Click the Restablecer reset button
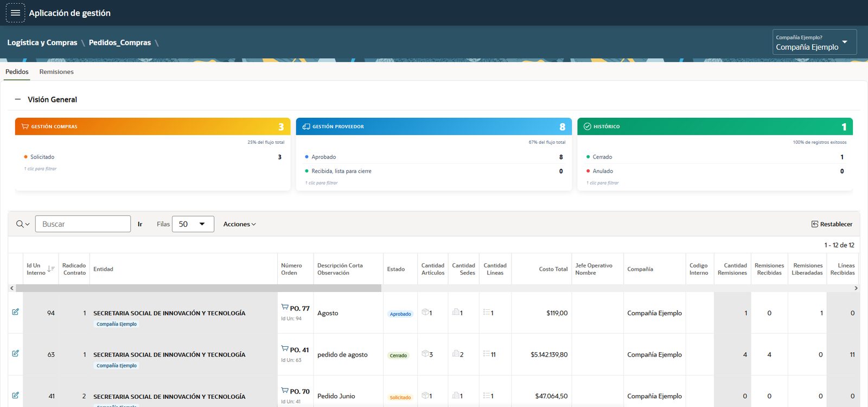This screenshot has width=868, height=407. pyautogui.click(x=832, y=224)
